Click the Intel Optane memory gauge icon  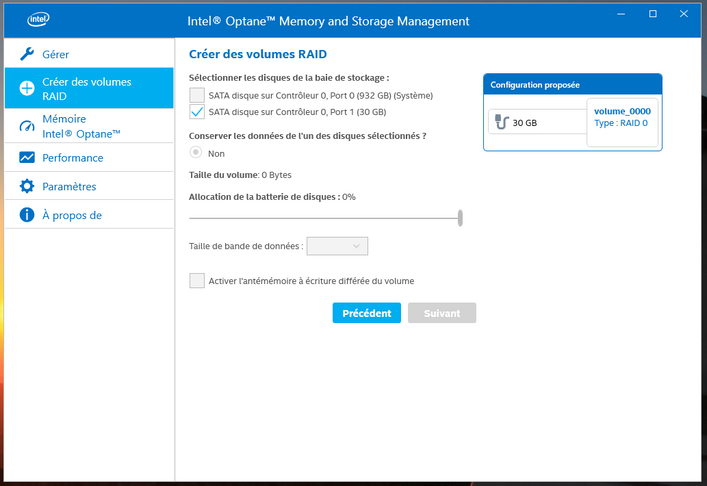[x=27, y=126]
